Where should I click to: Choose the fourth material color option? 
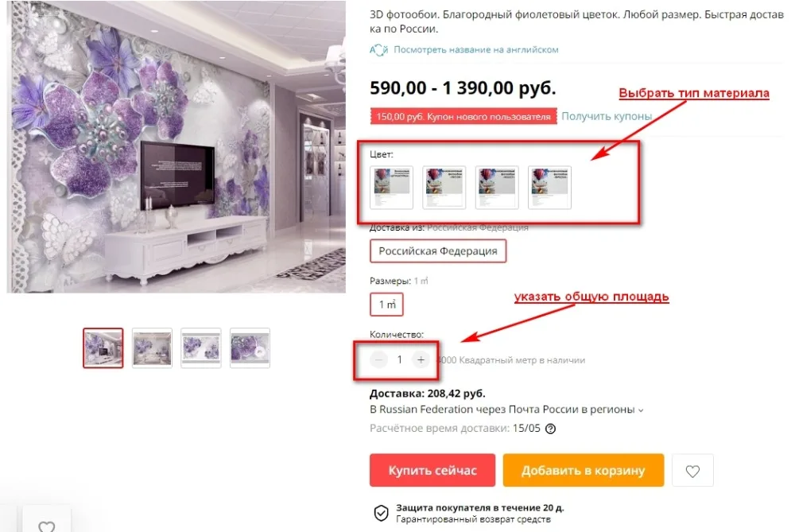pyautogui.click(x=549, y=187)
